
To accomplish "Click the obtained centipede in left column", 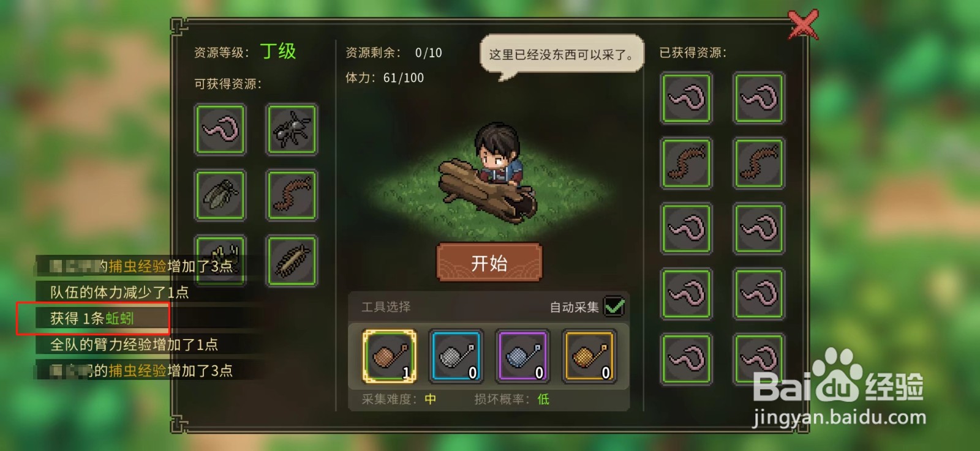I will tap(687, 163).
